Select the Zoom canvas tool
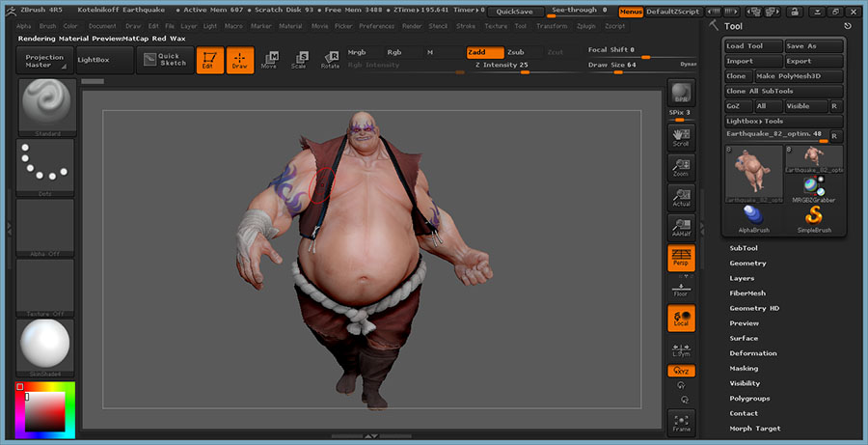 681,167
